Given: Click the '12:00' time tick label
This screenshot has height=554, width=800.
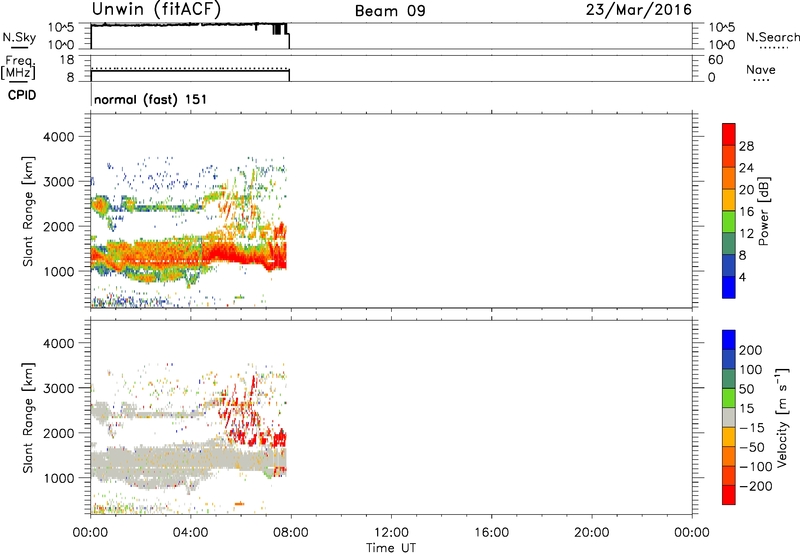Looking at the screenshot, I should [x=391, y=533].
